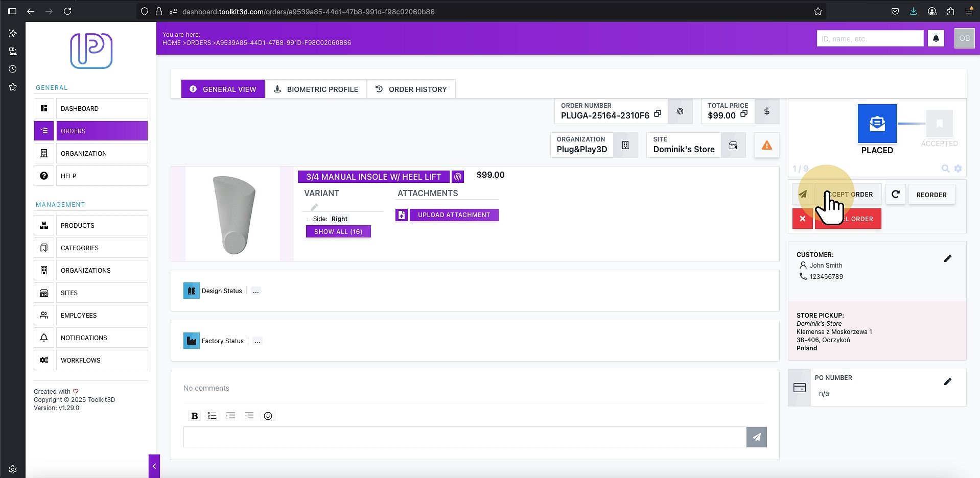980x478 pixels.
Task: Click the dollar sign icon beside total price
Action: click(x=767, y=111)
